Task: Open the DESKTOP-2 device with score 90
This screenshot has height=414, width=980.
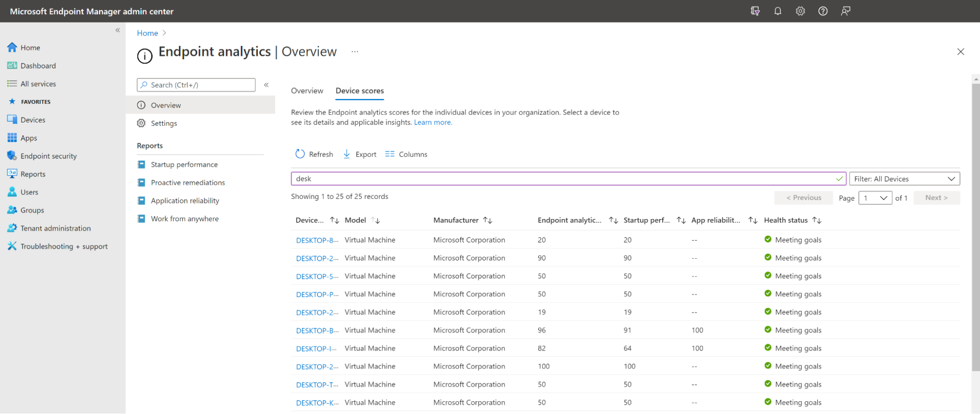Action: tap(317, 258)
